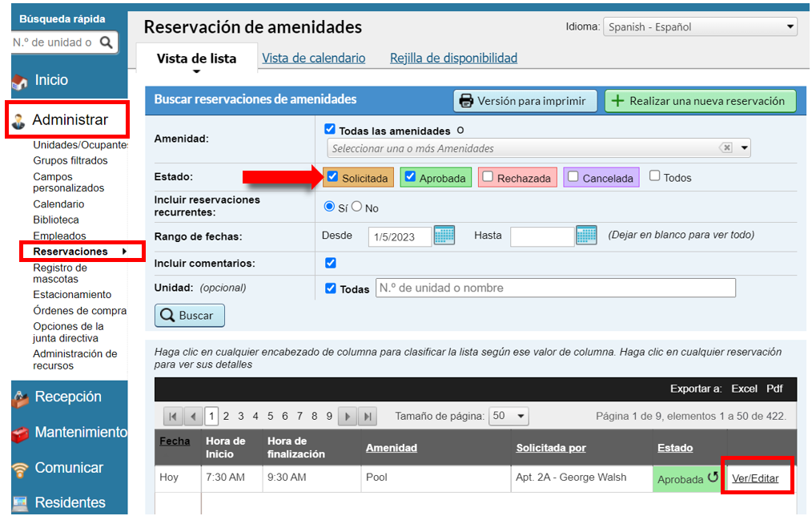Click the Recepción toolbox icon
Viewport: 812px width, 520px height.
[20, 398]
